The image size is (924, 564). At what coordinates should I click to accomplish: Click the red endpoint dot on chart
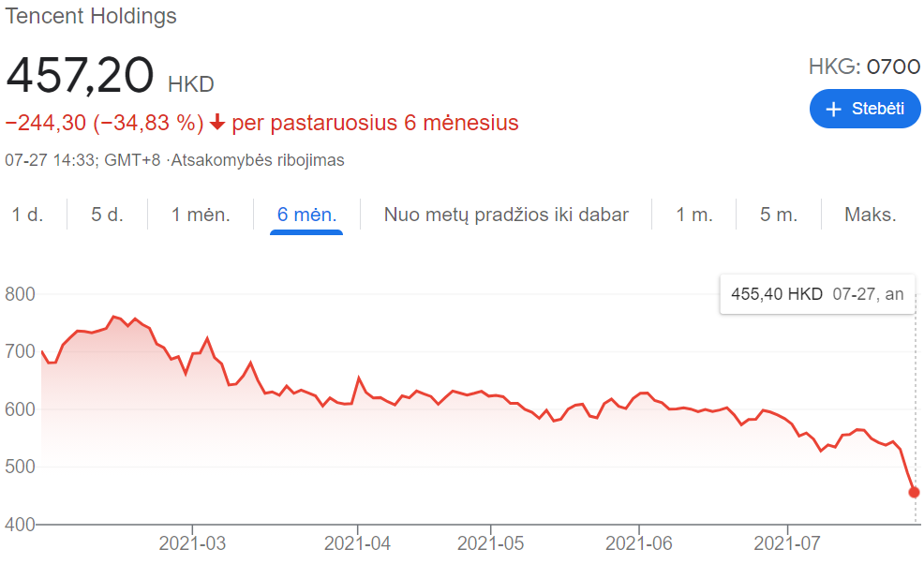click(914, 492)
